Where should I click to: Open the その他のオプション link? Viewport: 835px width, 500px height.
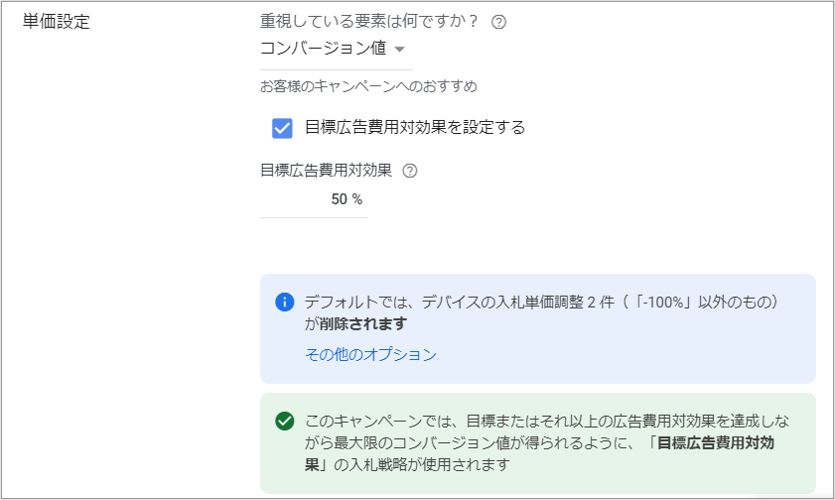pos(371,354)
